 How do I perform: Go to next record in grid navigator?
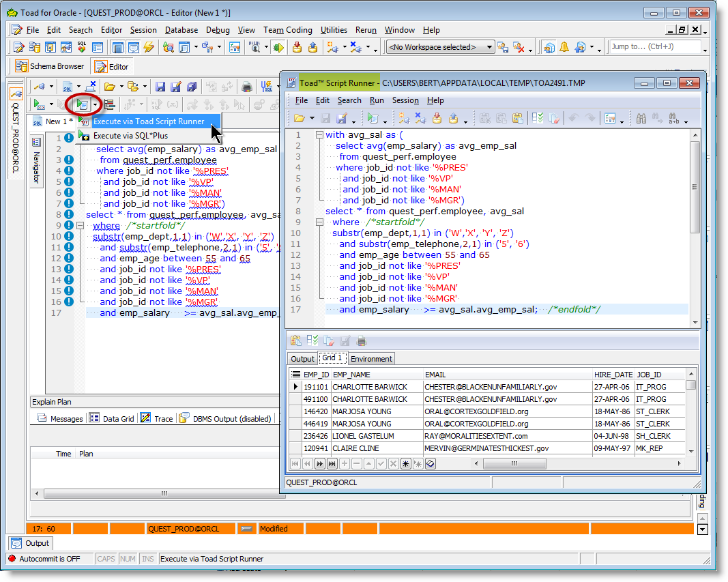319,464
